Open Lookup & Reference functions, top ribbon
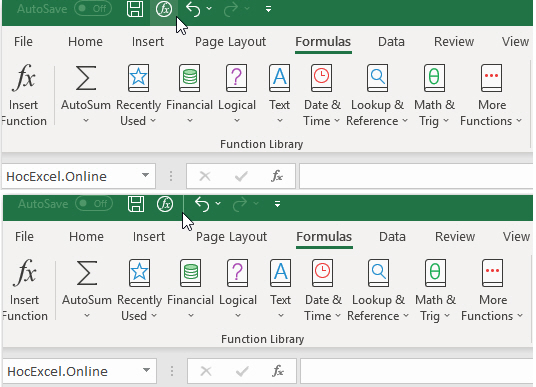The width and height of the screenshot is (536, 387). pyautogui.click(x=377, y=95)
